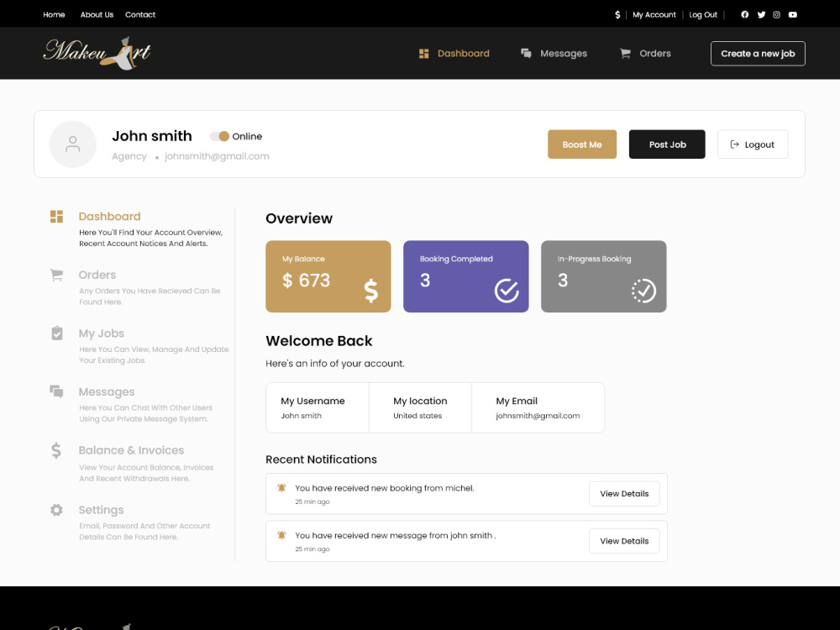Click the johnsmith@gmail.com text in profile header
Image resolution: width=840 pixels, height=630 pixels.
[217, 156]
